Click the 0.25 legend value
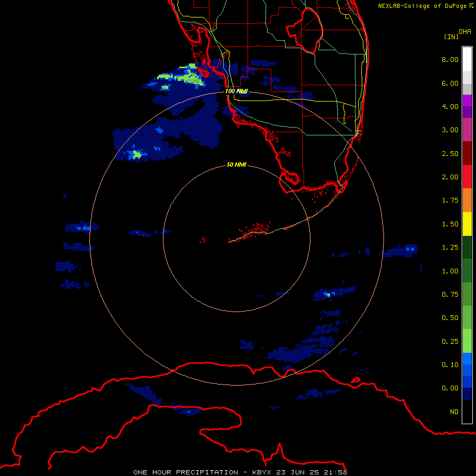The height and width of the screenshot is (476, 476). (x=450, y=342)
